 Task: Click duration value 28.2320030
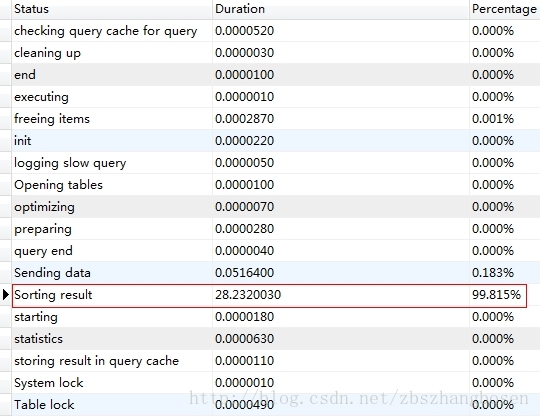[x=248, y=295]
